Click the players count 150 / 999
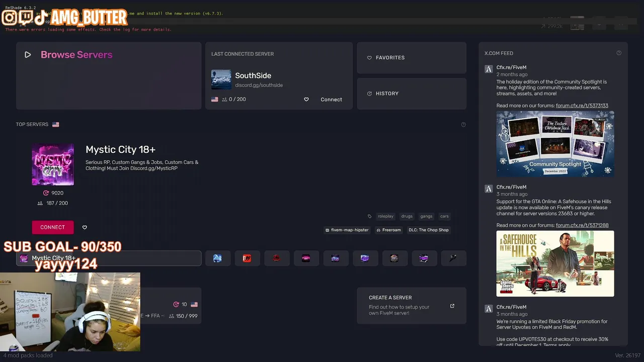 pos(183,316)
